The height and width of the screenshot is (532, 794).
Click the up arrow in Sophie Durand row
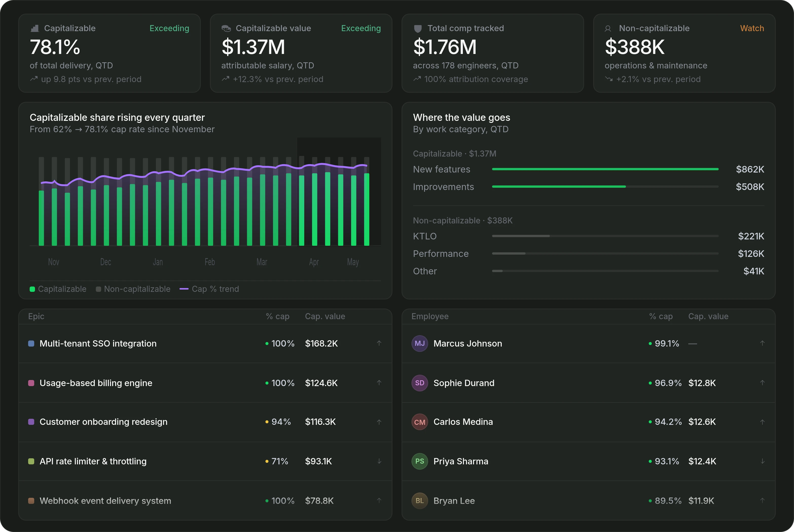(x=762, y=383)
